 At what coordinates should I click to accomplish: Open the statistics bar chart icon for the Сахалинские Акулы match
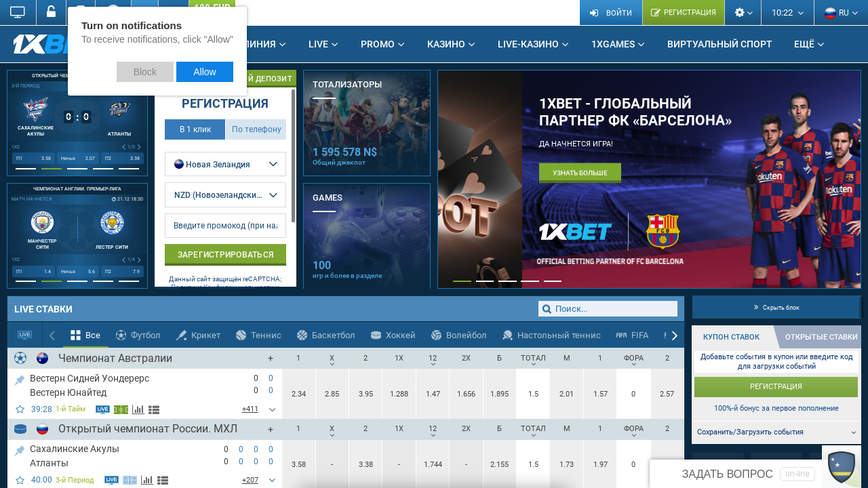(x=146, y=480)
